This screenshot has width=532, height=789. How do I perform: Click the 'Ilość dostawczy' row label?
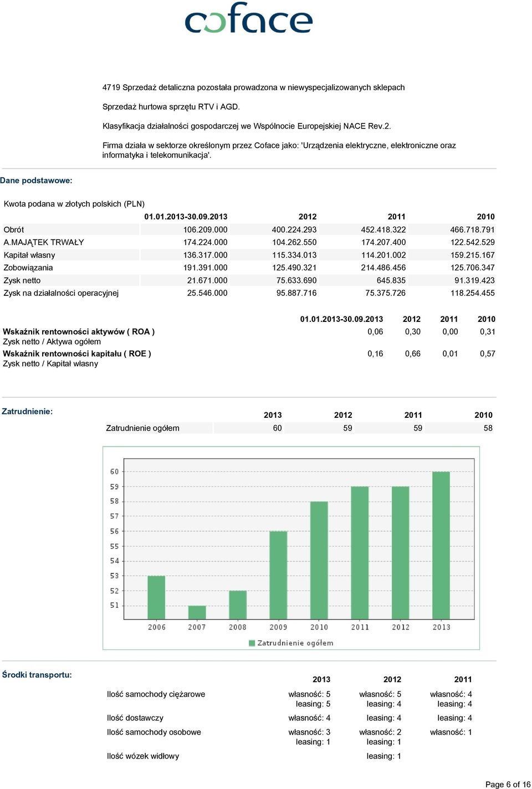135,718
